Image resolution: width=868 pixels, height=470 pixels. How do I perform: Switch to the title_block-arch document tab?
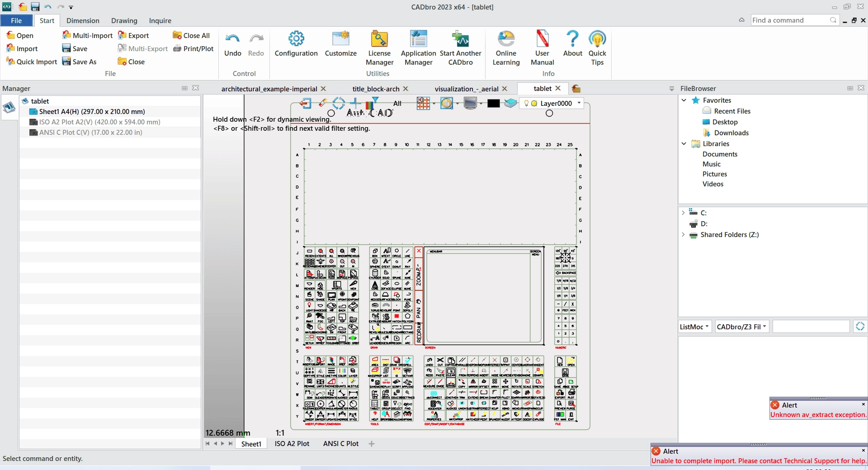376,89
